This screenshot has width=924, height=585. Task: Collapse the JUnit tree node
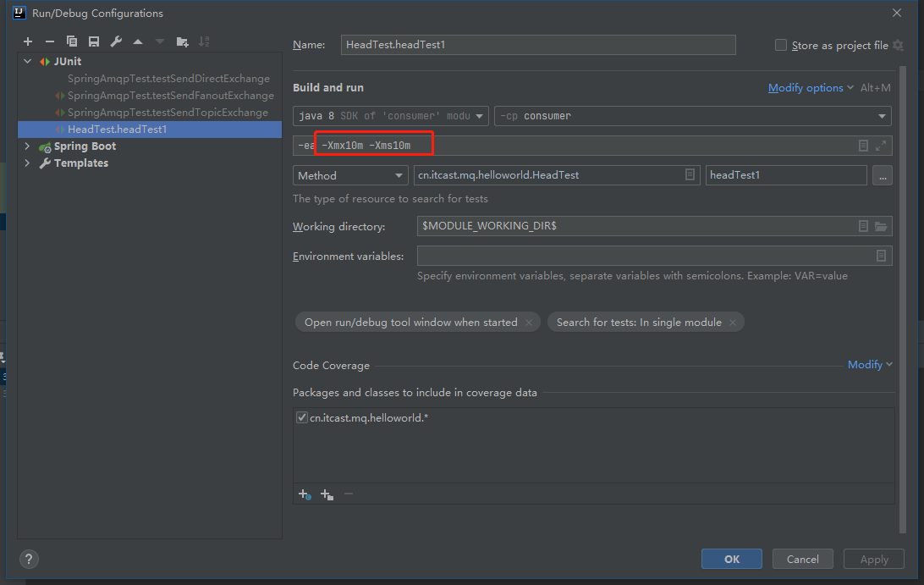(x=28, y=61)
